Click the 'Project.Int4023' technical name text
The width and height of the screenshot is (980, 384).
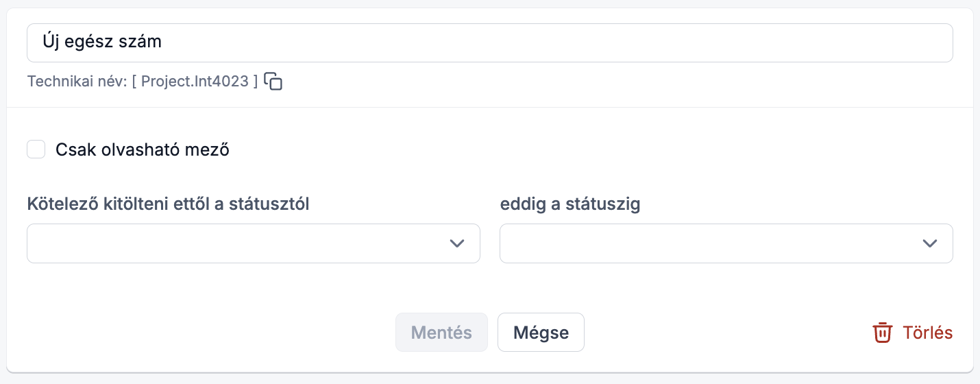[x=195, y=82]
